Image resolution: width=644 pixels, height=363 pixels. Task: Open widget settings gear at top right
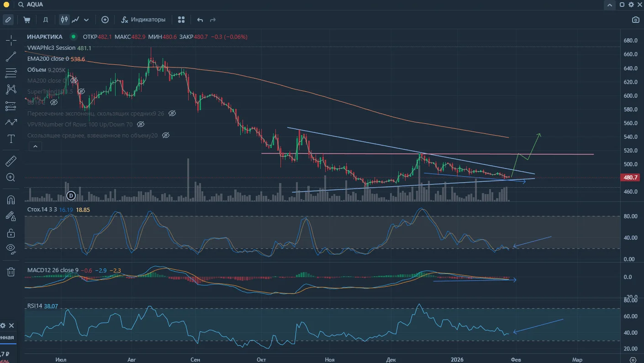coord(631,5)
